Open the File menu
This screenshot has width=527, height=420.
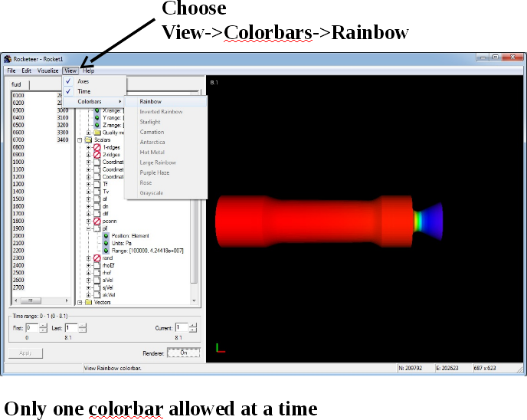point(11,71)
